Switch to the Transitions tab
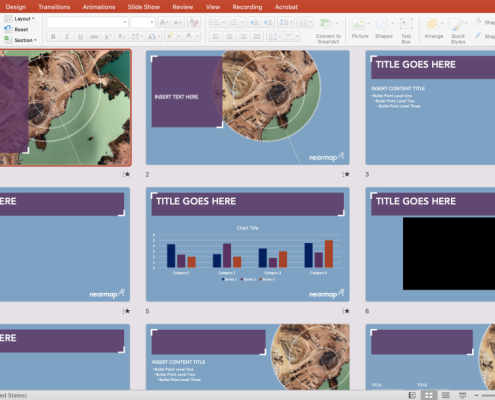Image resolution: width=495 pixels, height=400 pixels. pyautogui.click(x=54, y=7)
